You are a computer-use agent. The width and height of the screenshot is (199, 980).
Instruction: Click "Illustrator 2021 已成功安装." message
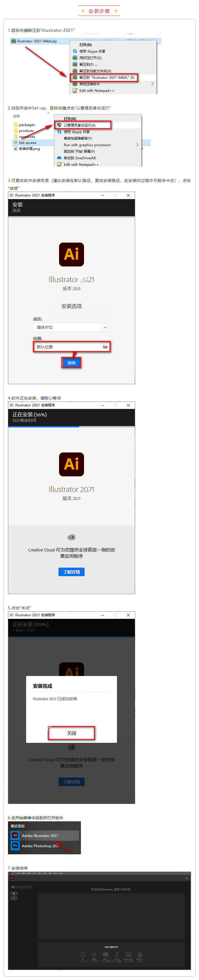(x=55, y=699)
